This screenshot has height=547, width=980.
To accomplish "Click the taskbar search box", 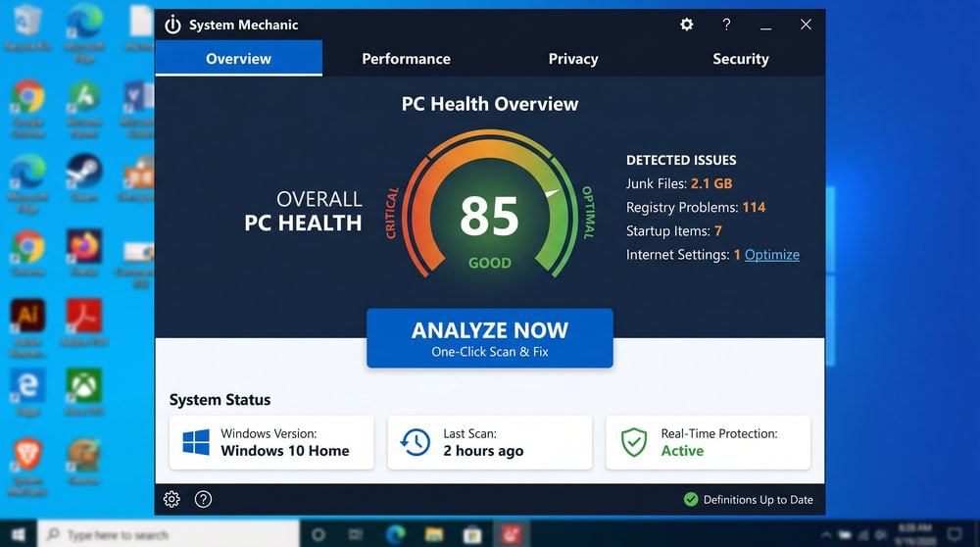I will 169,534.
